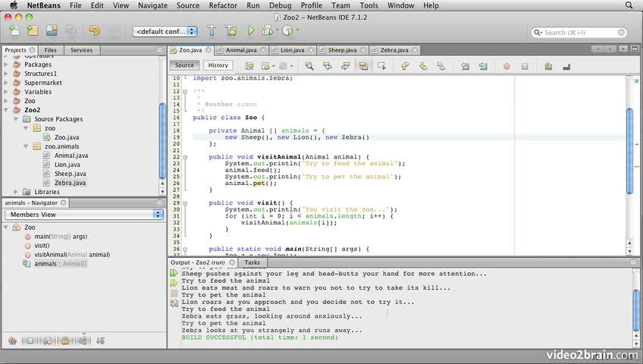643x364 pixels.
Task: Click the Debug Project toolbar icon
Action: (268, 31)
